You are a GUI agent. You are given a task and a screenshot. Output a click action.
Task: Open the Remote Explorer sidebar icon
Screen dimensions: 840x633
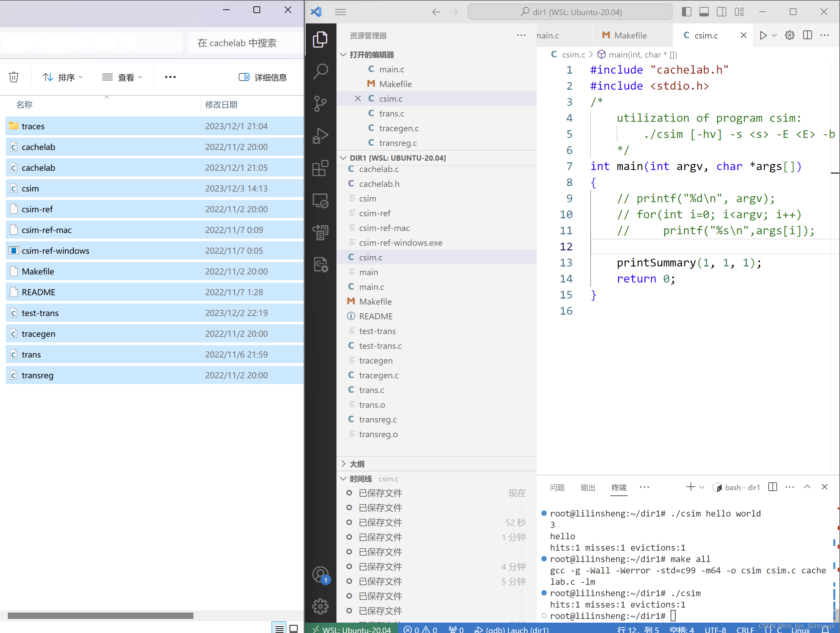tap(321, 201)
